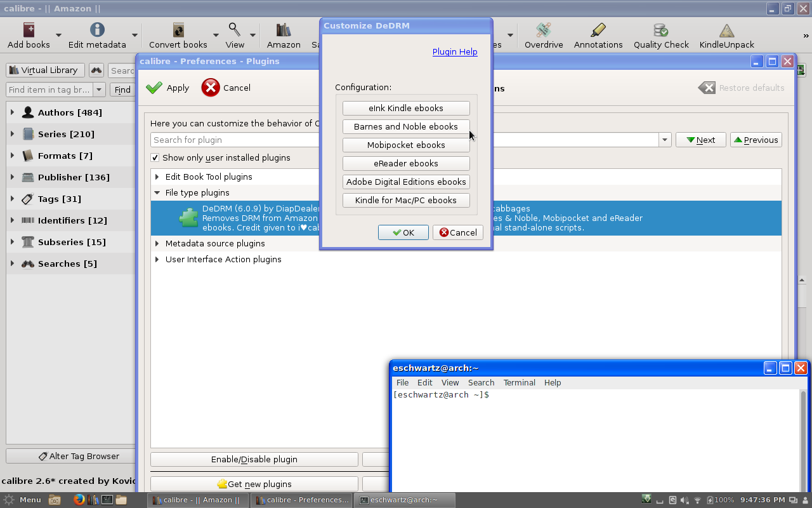Image resolution: width=812 pixels, height=508 pixels.
Task: Open the terminal Edit menu
Action: (x=424, y=382)
